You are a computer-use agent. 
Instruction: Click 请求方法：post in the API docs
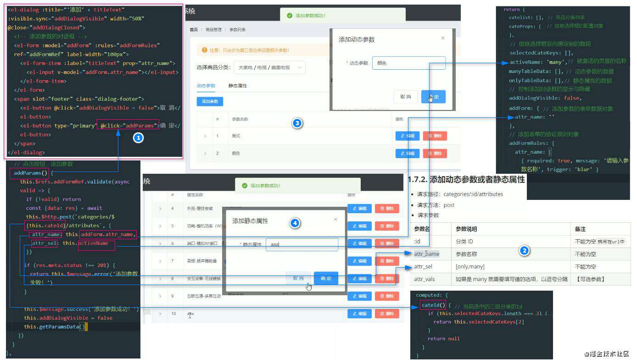tap(436, 205)
